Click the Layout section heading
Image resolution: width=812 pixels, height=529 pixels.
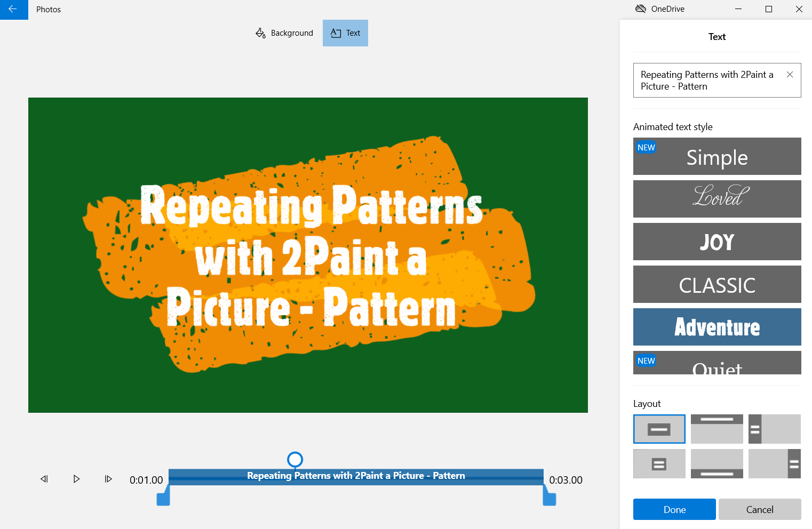click(x=647, y=404)
